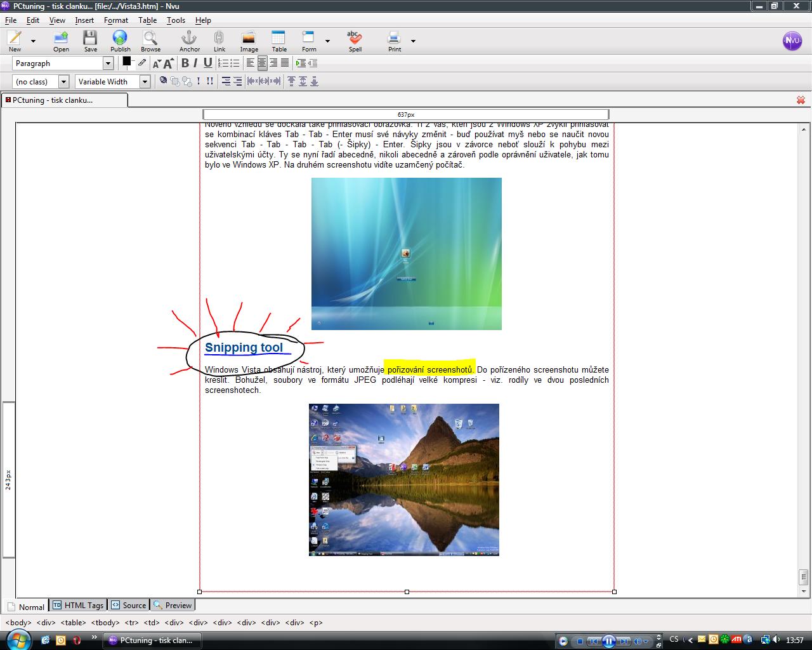This screenshot has width=812, height=650.
Task: Pick the highlighter pen icon
Action: pos(142,63)
